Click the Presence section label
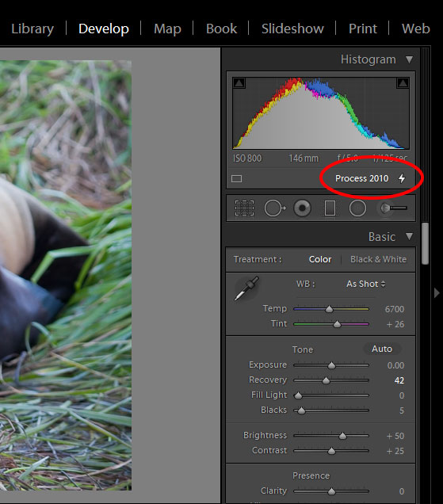The width and height of the screenshot is (443, 504). click(x=311, y=475)
